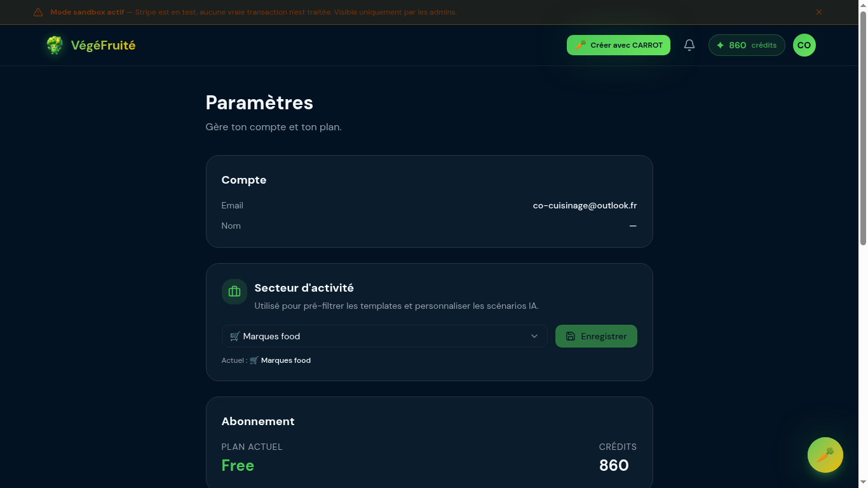Click the page's vertical scrollbar thumb

click(863, 127)
